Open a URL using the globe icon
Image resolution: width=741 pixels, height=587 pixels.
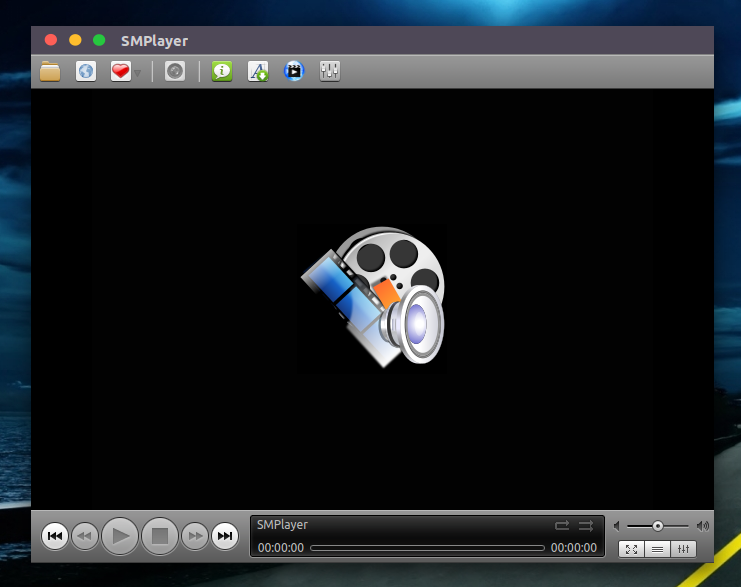click(86, 71)
